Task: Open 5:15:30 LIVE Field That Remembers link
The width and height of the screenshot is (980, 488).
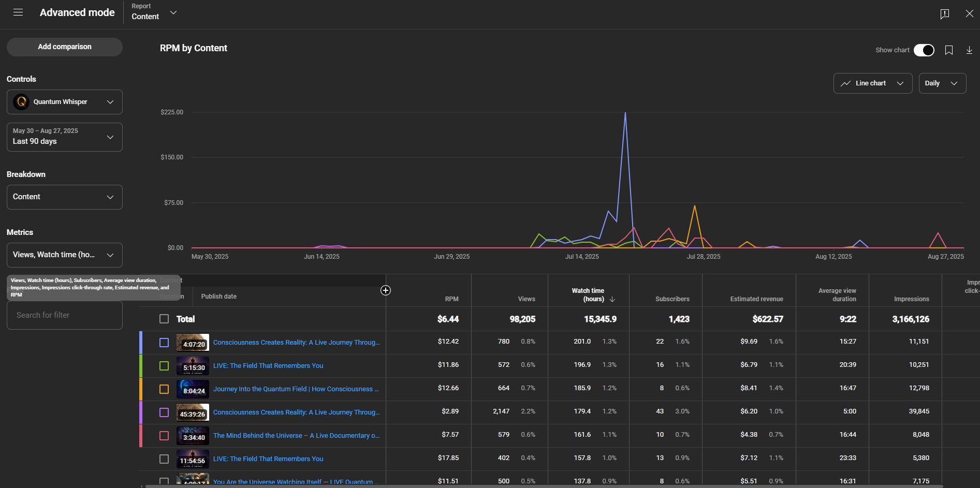Action: click(x=268, y=366)
